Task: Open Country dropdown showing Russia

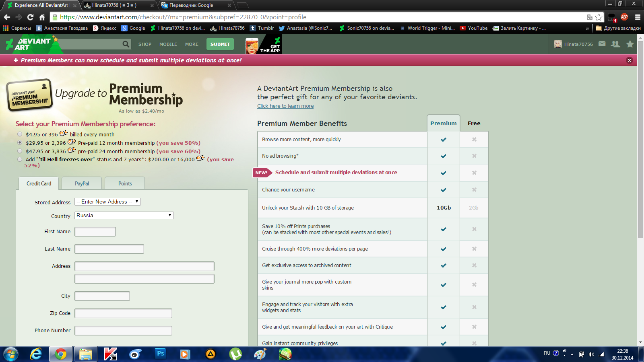Action: tap(124, 215)
